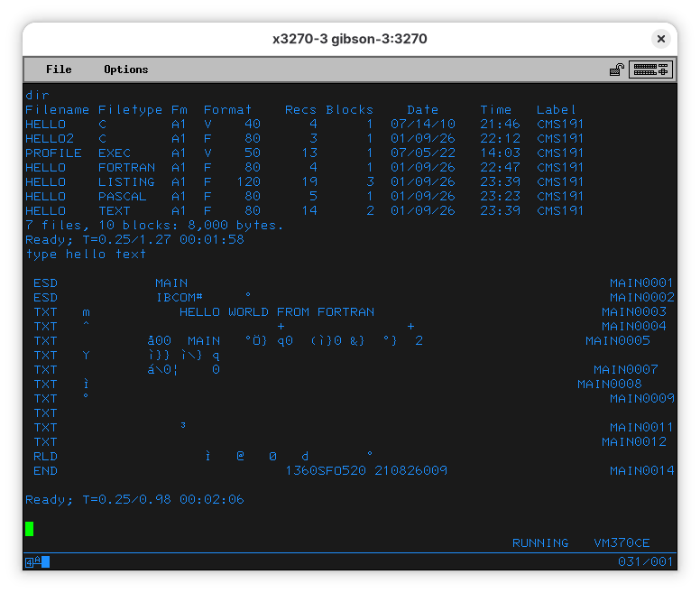The width and height of the screenshot is (700, 593).
Task: Open the on-screen keypad icon
Action: (650, 69)
